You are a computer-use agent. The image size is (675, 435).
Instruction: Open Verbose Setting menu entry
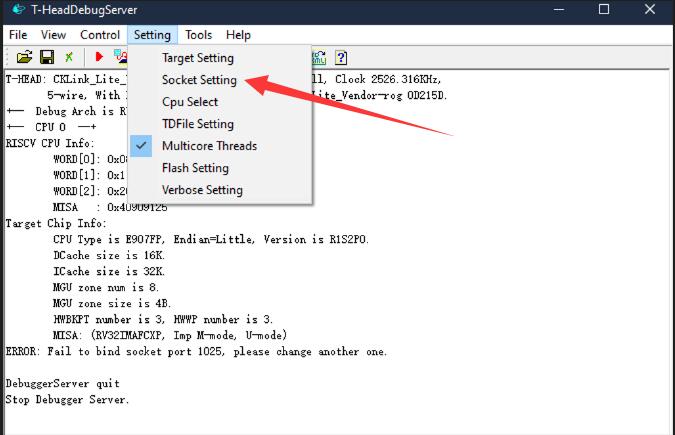click(202, 190)
